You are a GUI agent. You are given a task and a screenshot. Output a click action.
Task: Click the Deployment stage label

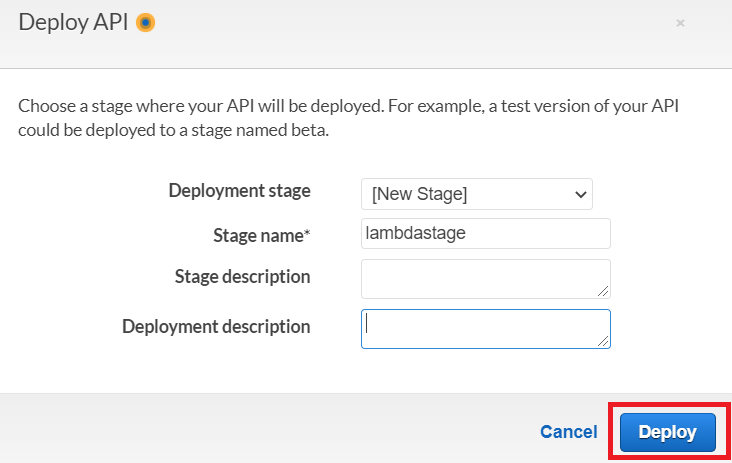(239, 191)
